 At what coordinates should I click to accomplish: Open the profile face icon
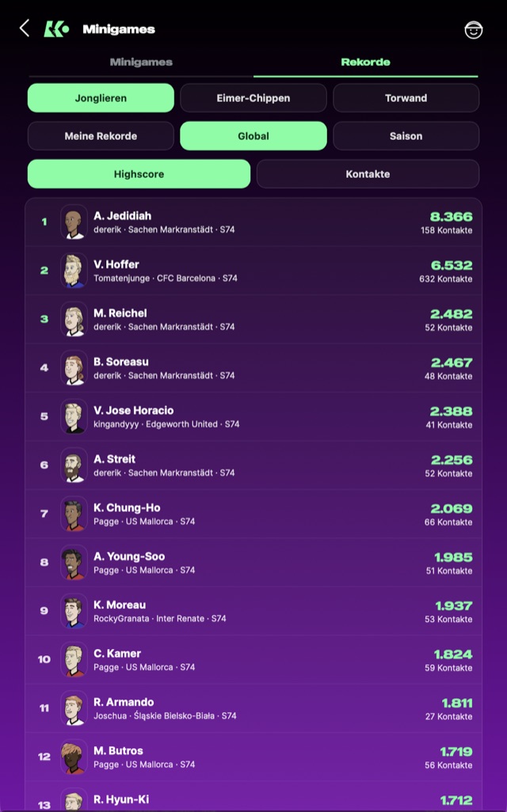point(473,29)
